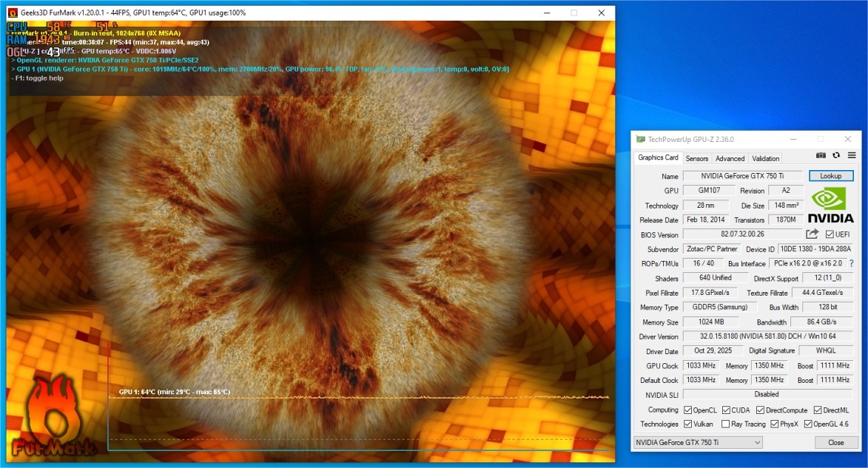This screenshot has width=868, height=468.
Task: Click the Bus Interface field PCIe x16 2.0
Action: tap(807, 263)
